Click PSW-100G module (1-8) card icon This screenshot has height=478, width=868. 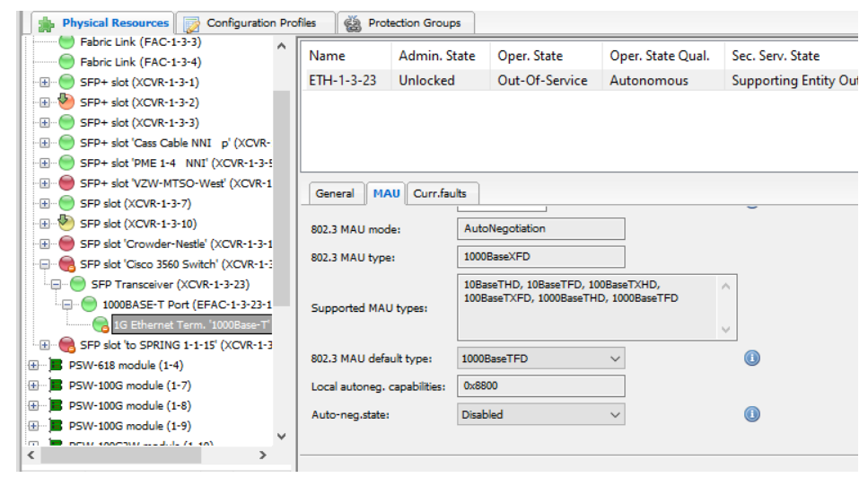click(x=56, y=405)
